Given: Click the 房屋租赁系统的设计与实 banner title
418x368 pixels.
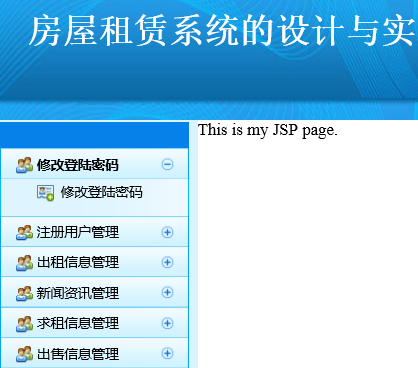Looking at the screenshot, I should point(223,31).
